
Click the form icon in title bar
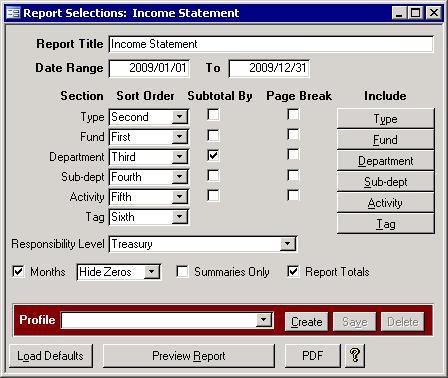[13, 13]
